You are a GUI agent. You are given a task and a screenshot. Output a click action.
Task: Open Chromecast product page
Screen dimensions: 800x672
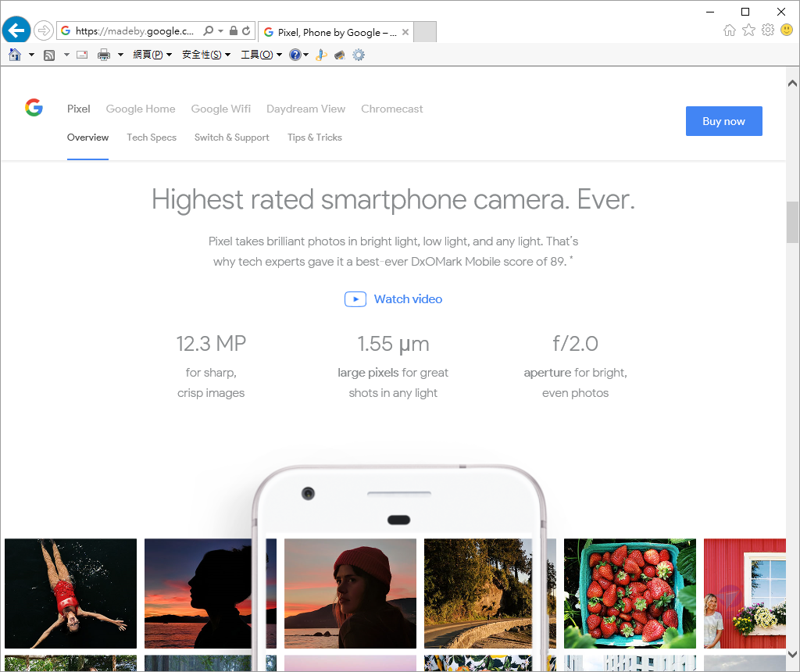coord(392,109)
